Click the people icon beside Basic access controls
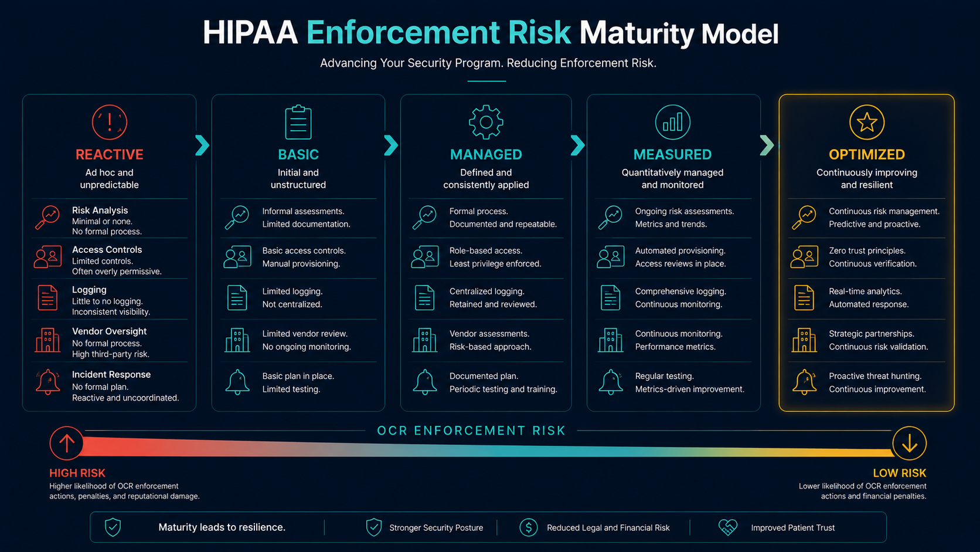Image resolution: width=980 pixels, height=552 pixels. 237,257
